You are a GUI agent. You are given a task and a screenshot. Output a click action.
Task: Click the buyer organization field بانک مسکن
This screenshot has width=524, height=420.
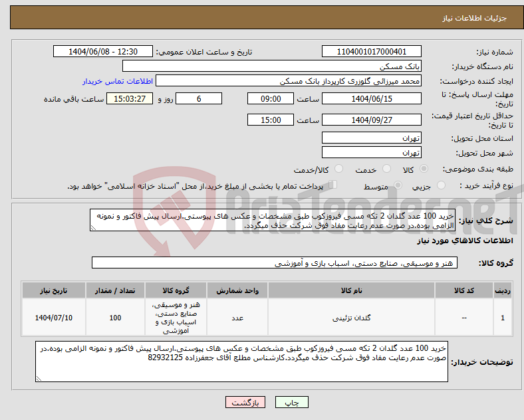[272, 66]
